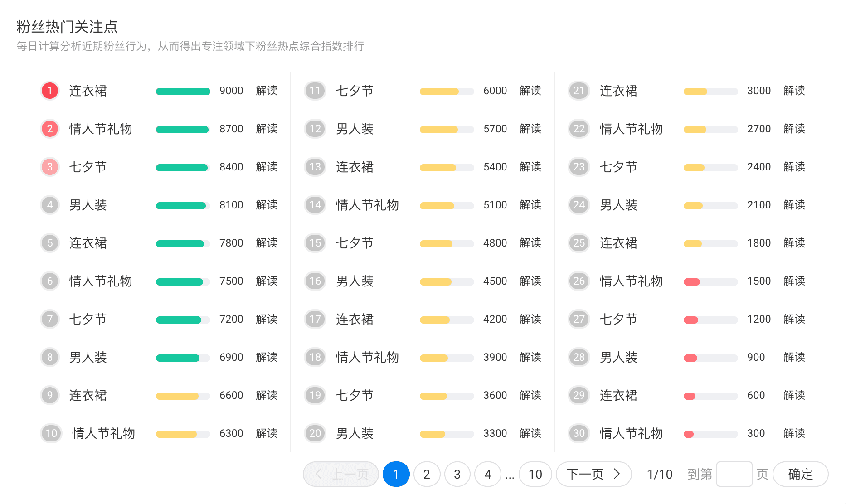Screen dimensions: 846x504
Task: Open 解读 for rank 12 男人装
Action: [530, 129]
